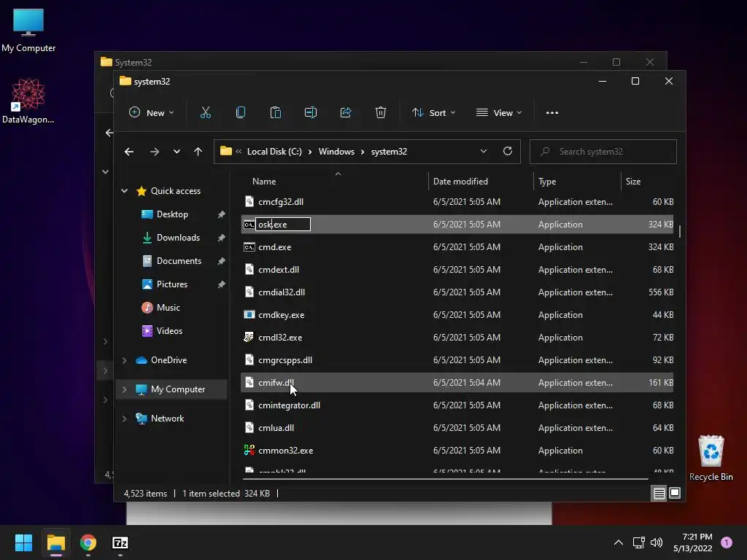
Task: Open the notification badge in tray
Action: coord(727,542)
